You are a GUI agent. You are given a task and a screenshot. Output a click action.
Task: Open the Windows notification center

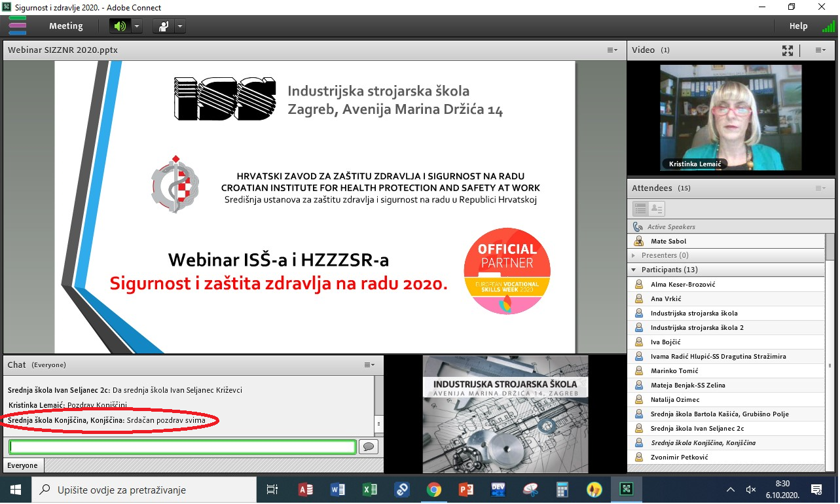click(817, 489)
